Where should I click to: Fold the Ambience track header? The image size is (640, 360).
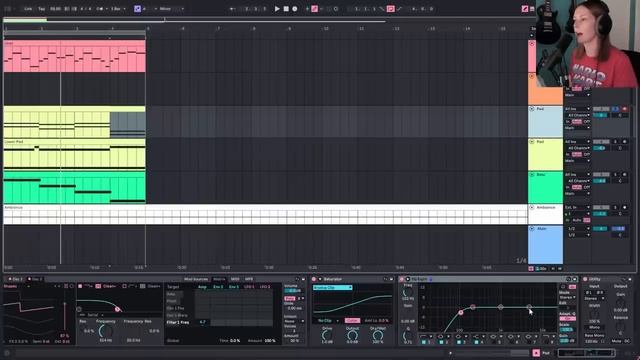(x=532, y=207)
